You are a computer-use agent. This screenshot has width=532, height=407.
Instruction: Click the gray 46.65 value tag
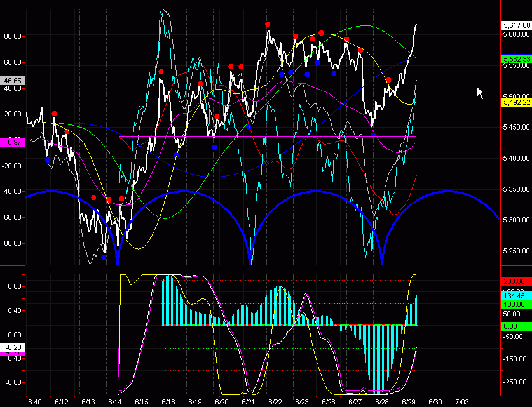[12, 81]
